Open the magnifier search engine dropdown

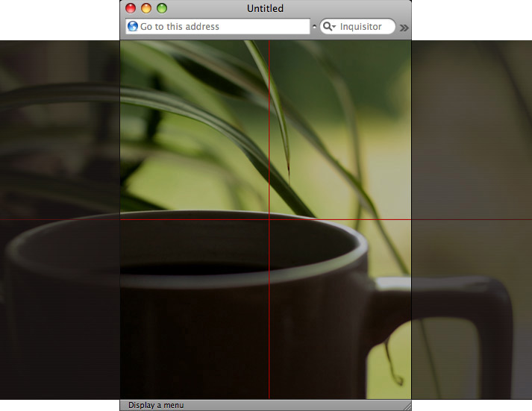pos(329,26)
